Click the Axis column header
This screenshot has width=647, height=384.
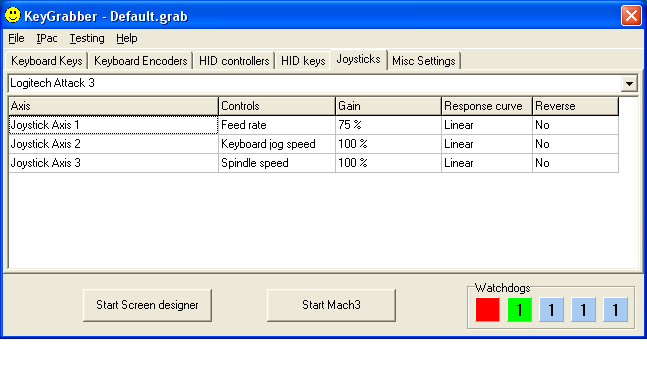coord(113,106)
